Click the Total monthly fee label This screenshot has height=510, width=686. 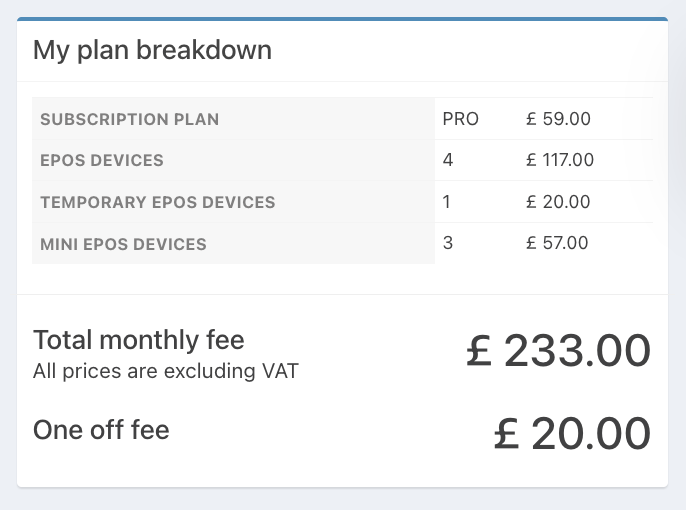138,340
